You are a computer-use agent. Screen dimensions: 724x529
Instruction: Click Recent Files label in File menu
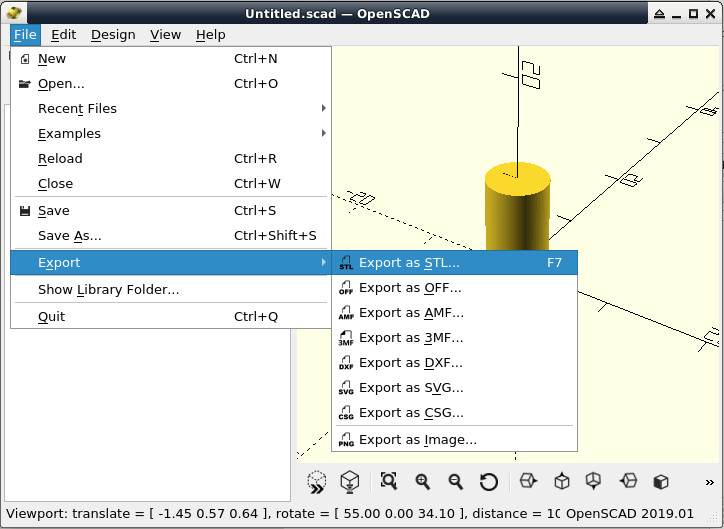[x=77, y=108]
